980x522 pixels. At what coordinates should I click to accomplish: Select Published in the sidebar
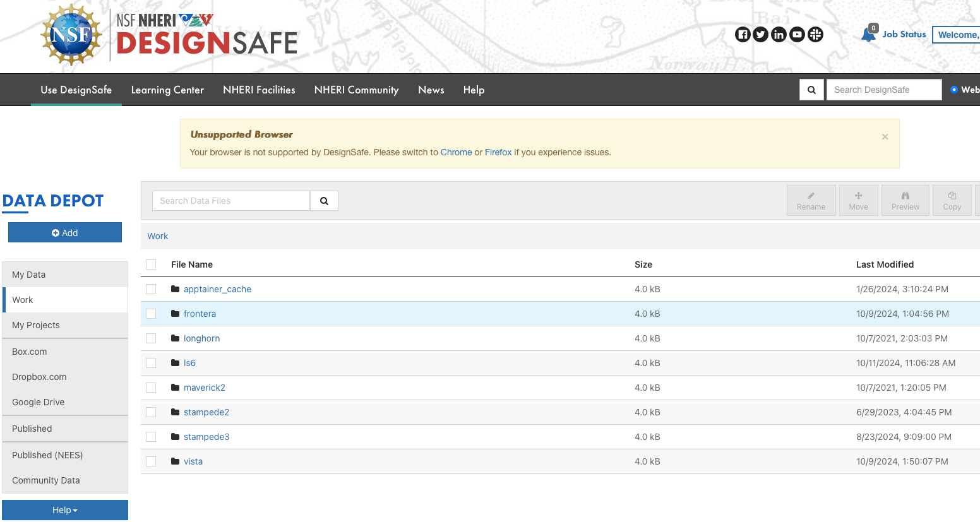pos(65,429)
